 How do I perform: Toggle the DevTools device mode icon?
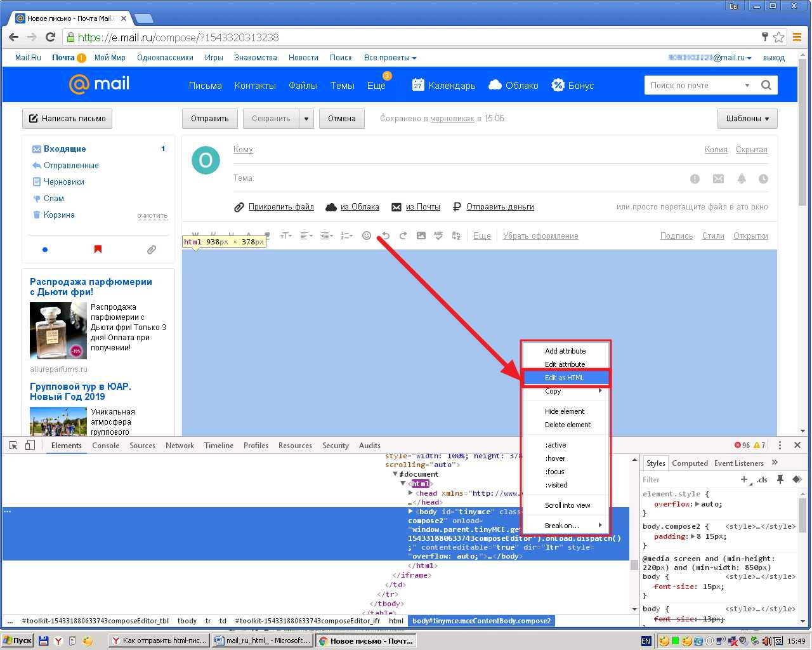[x=30, y=446]
